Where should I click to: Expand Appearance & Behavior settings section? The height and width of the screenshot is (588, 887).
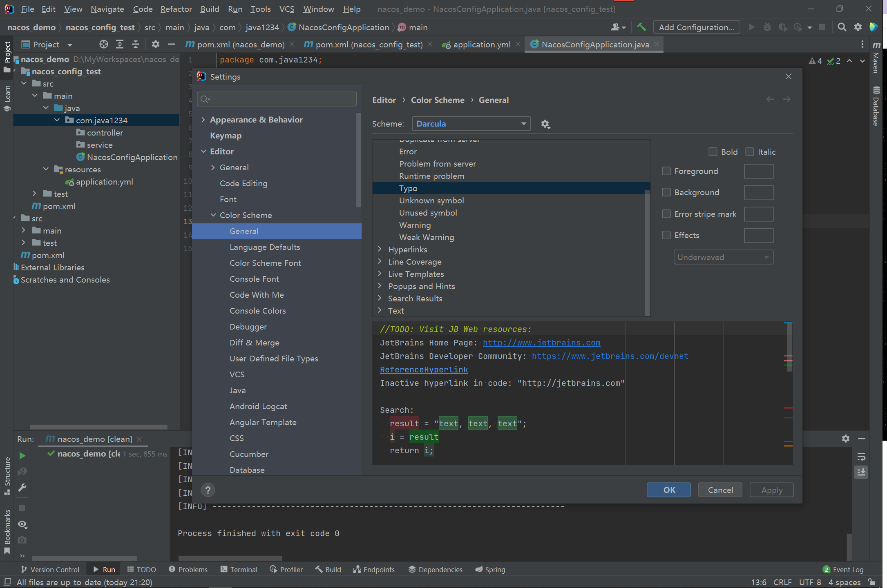(x=203, y=120)
